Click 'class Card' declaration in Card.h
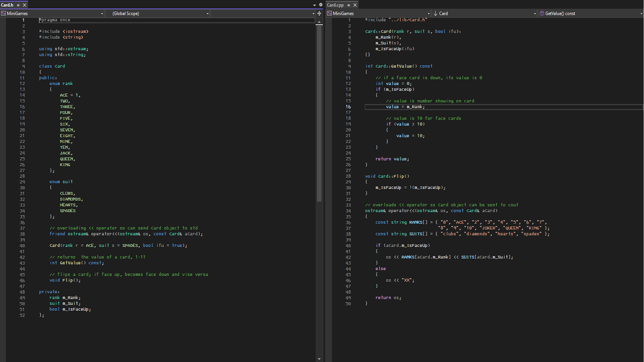Screen dimensions: 644x362 (x=52, y=66)
